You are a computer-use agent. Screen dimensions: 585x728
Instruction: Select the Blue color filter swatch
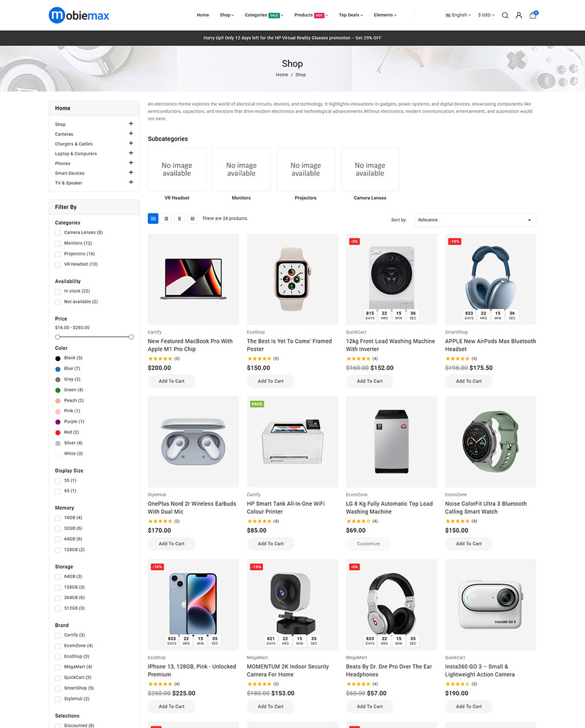pyautogui.click(x=58, y=369)
